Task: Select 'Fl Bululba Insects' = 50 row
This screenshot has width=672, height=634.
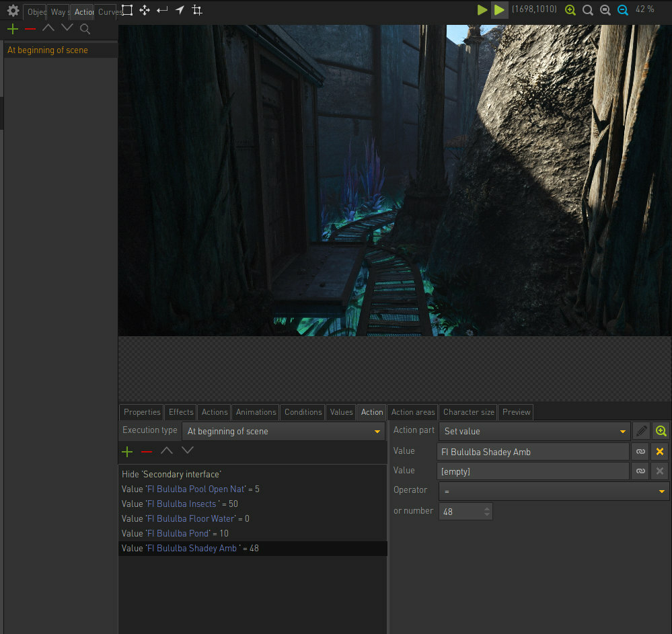Action: coord(252,504)
